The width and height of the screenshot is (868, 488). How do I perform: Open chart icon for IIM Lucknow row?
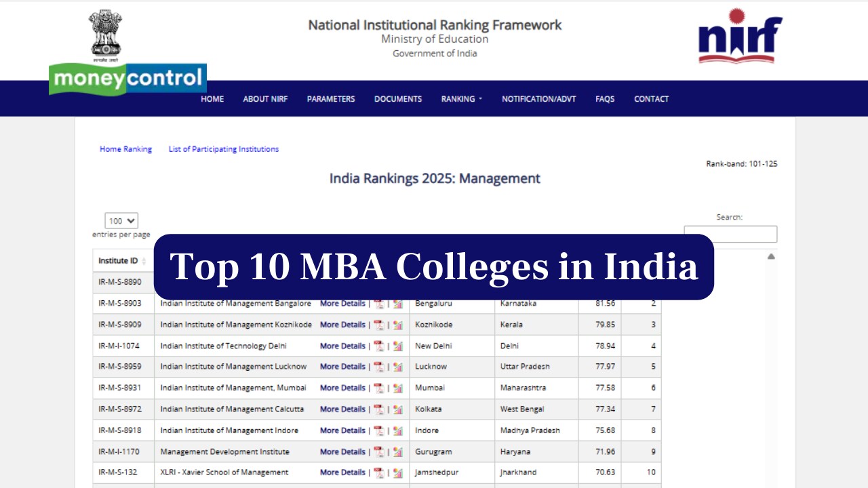397,367
